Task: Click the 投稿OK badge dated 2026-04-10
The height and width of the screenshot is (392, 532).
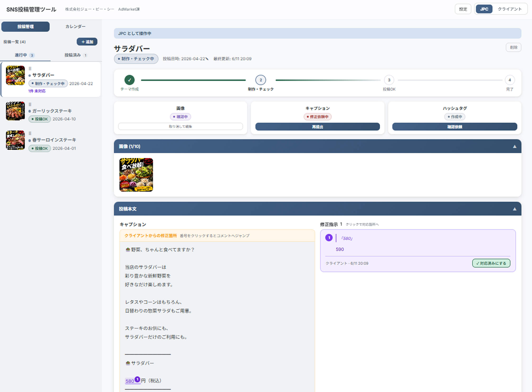Action: click(x=40, y=119)
